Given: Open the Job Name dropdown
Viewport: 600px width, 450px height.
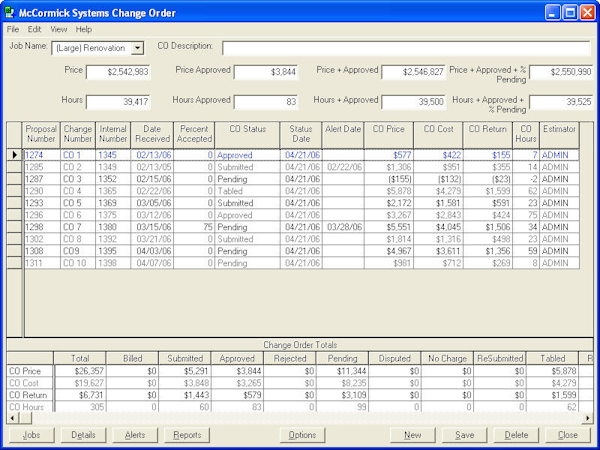Looking at the screenshot, I should pyautogui.click(x=137, y=48).
